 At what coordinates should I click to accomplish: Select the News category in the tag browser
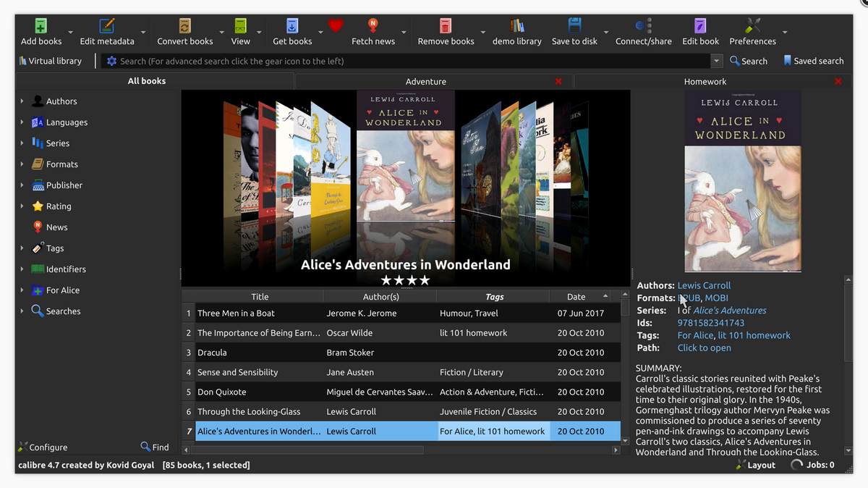tap(56, 227)
